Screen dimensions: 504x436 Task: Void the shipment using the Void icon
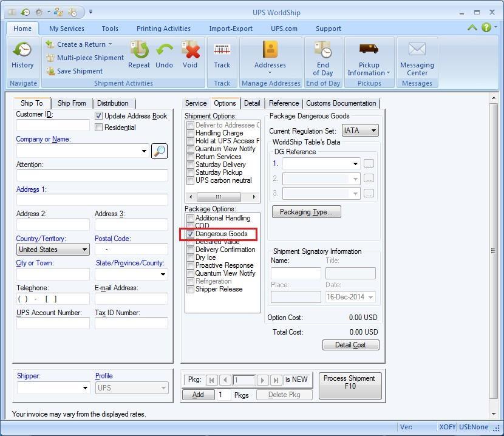click(x=190, y=50)
